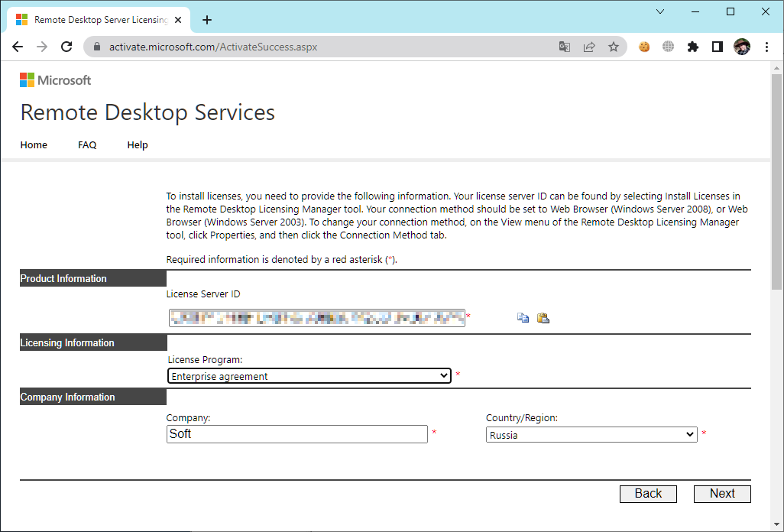The width and height of the screenshot is (784, 532).
Task: Open the Chrome three-dot menu
Action: click(x=766, y=47)
